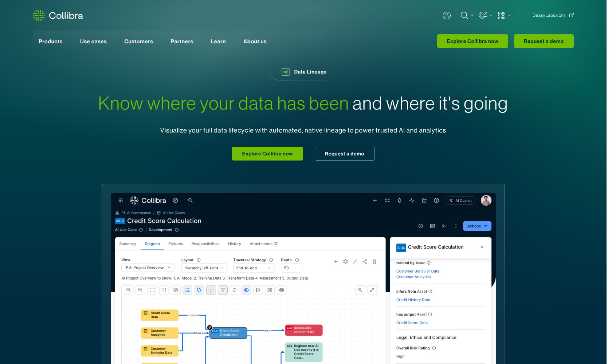This screenshot has width=612, height=364.
Task: Click the pencil edit icon above the diagram
Action: (355, 261)
